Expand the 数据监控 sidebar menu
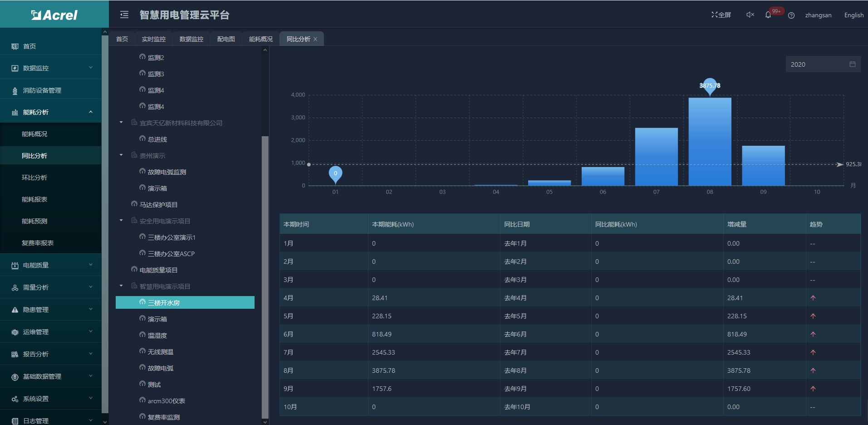Image resolution: width=868 pixels, height=425 pixels. tap(91, 68)
